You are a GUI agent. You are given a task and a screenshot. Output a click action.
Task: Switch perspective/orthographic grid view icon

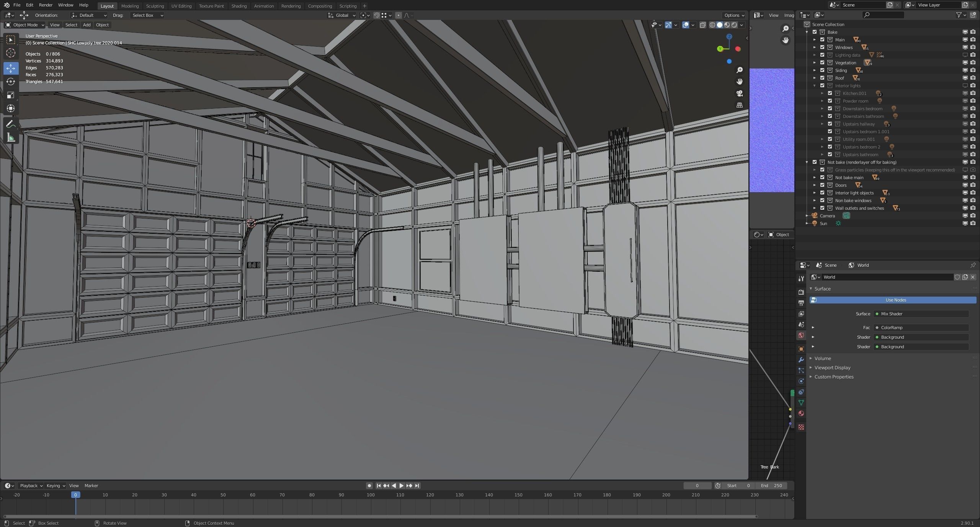coord(740,105)
